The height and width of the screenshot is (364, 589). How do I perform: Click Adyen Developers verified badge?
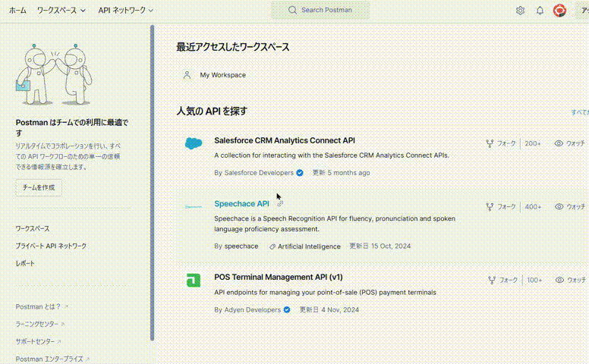click(x=287, y=309)
